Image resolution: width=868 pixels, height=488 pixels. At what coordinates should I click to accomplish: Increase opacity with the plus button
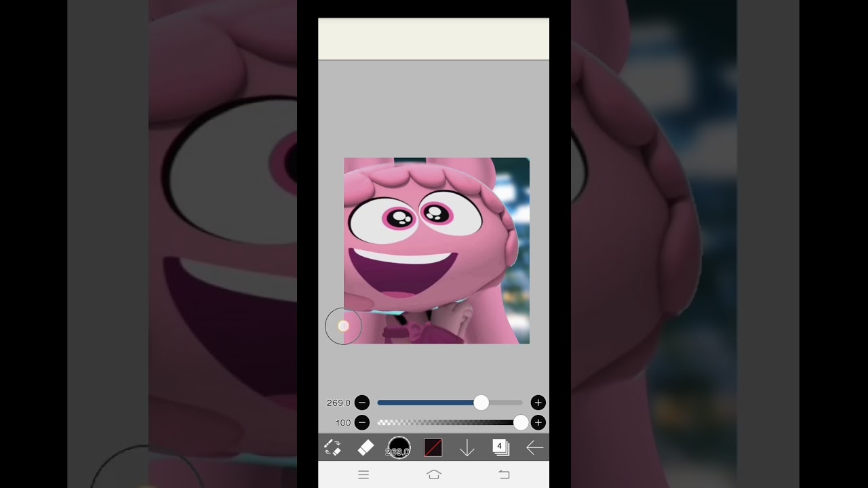[538, 423]
